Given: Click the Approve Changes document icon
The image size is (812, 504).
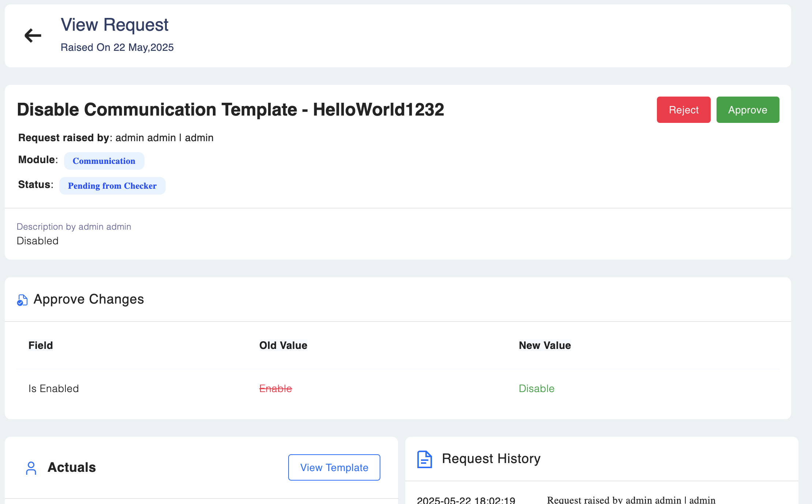Looking at the screenshot, I should 22,300.
